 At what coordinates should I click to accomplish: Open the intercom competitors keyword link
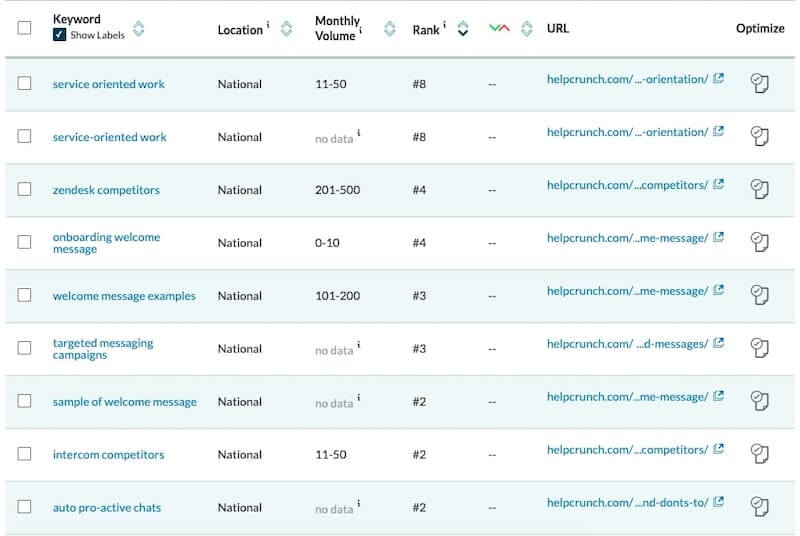tap(109, 455)
